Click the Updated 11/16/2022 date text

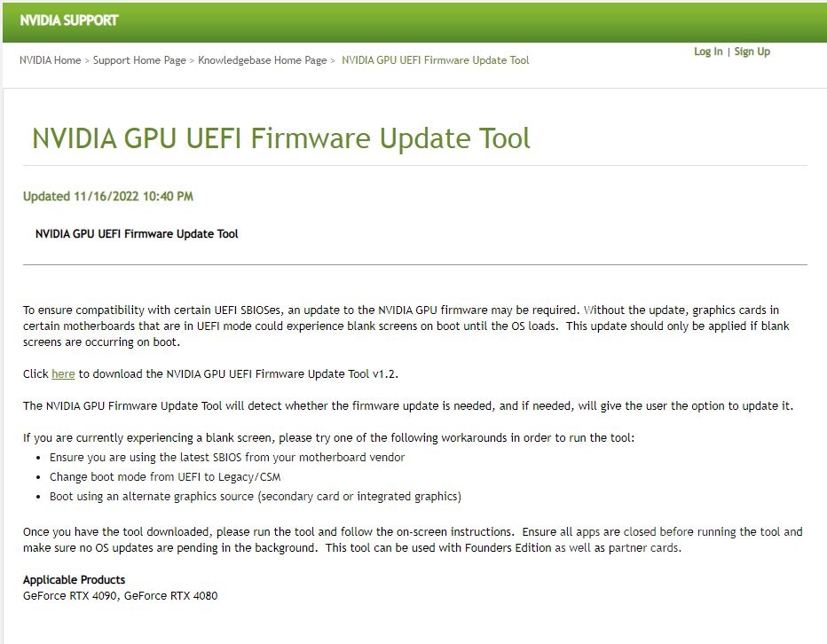[108, 196]
